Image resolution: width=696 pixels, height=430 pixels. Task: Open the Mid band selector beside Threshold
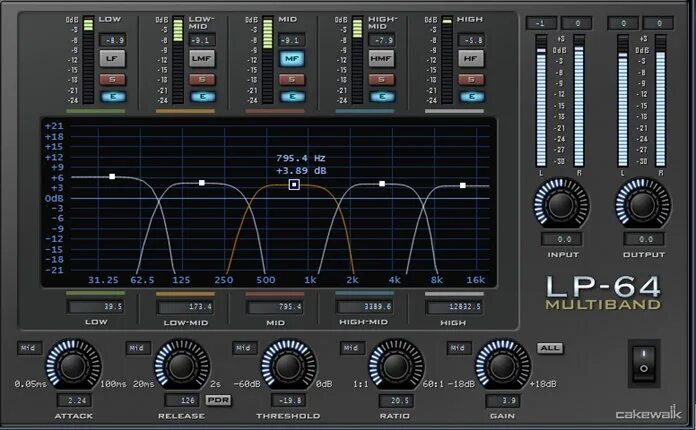click(245, 348)
